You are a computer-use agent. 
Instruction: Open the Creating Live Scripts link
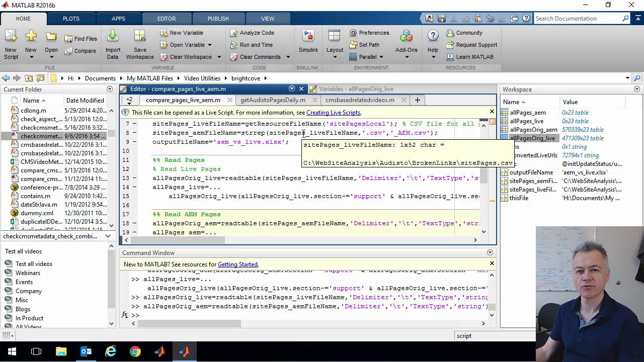click(x=333, y=113)
